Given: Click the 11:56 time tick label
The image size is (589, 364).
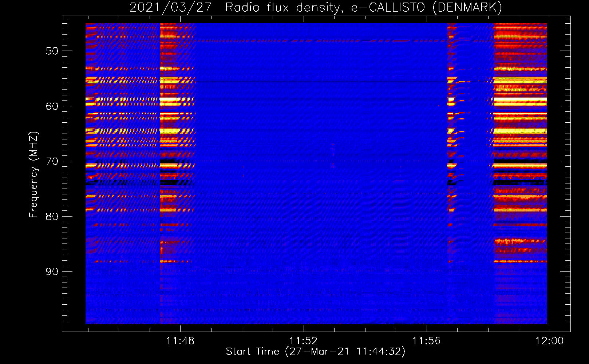Looking at the screenshot, I should tap(426, 341).
